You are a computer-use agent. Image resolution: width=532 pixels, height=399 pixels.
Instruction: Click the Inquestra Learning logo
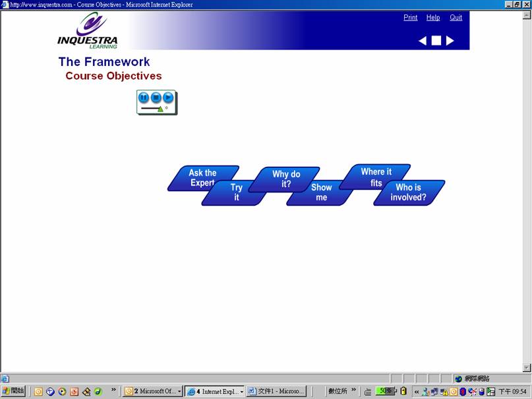pos(87,30)
